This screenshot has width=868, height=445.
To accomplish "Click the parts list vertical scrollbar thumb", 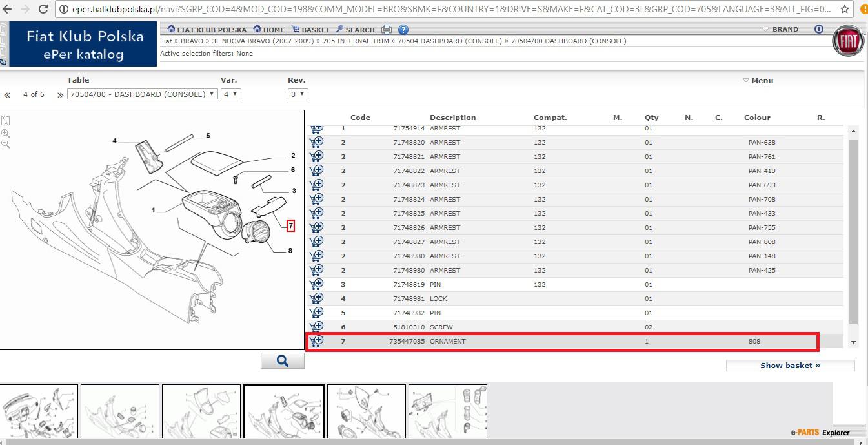I will [854, 231].
